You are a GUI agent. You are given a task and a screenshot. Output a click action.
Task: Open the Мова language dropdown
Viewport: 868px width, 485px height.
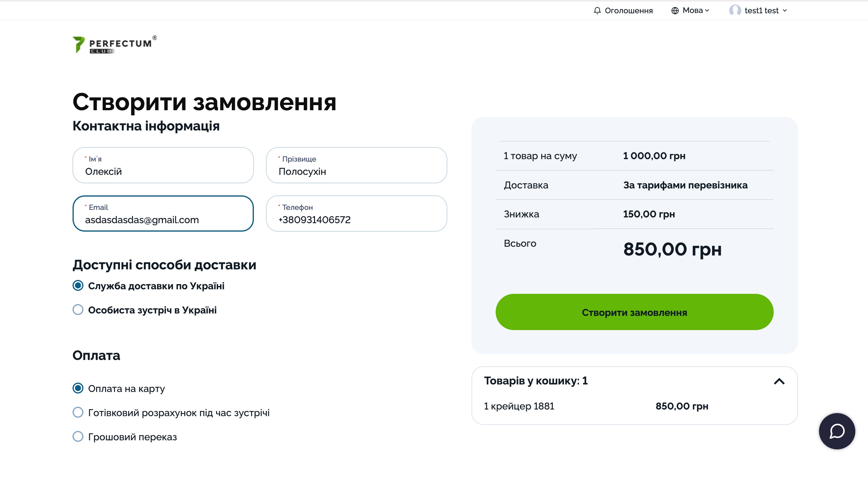pos(695,11)
